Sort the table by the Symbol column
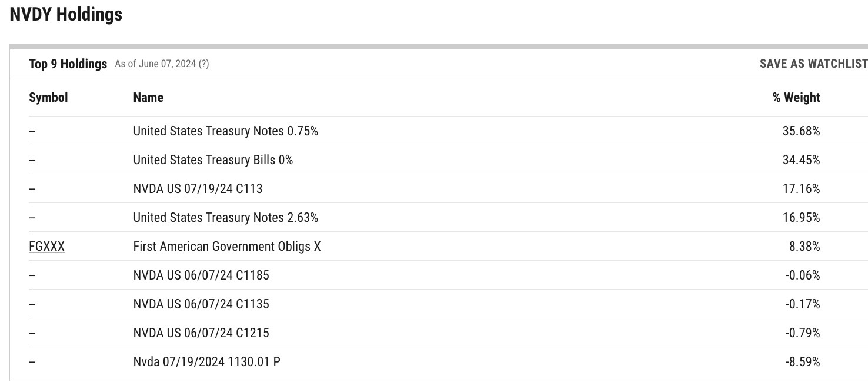This screenshot has width=868, height=392. (48, 97)
